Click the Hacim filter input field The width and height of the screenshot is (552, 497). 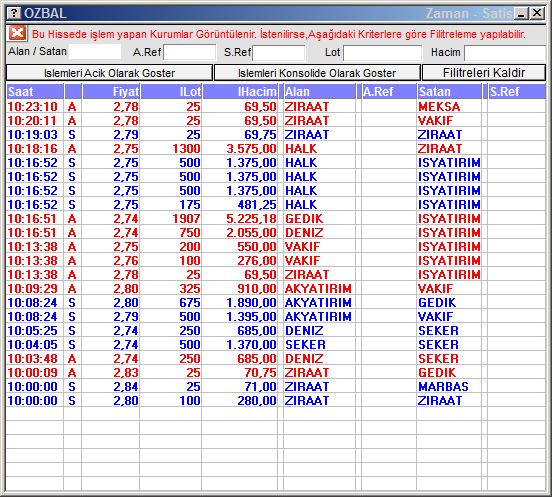click(x=505, y=53)
